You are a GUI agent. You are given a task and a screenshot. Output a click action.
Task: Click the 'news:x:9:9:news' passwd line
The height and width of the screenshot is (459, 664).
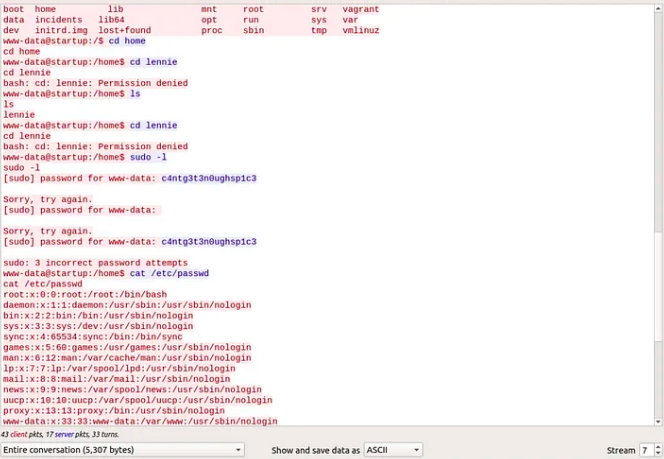click(132, 390)
